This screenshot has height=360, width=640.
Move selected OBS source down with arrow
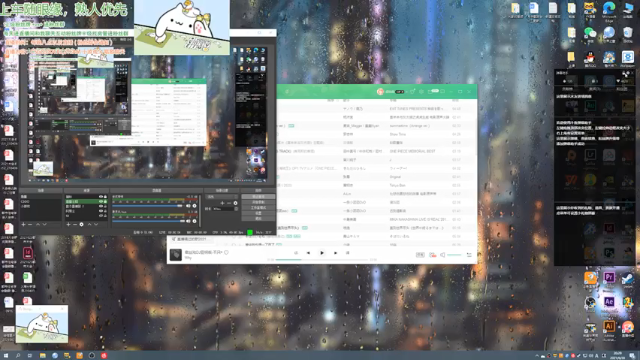pyautogui.click(x=96, y=224)
